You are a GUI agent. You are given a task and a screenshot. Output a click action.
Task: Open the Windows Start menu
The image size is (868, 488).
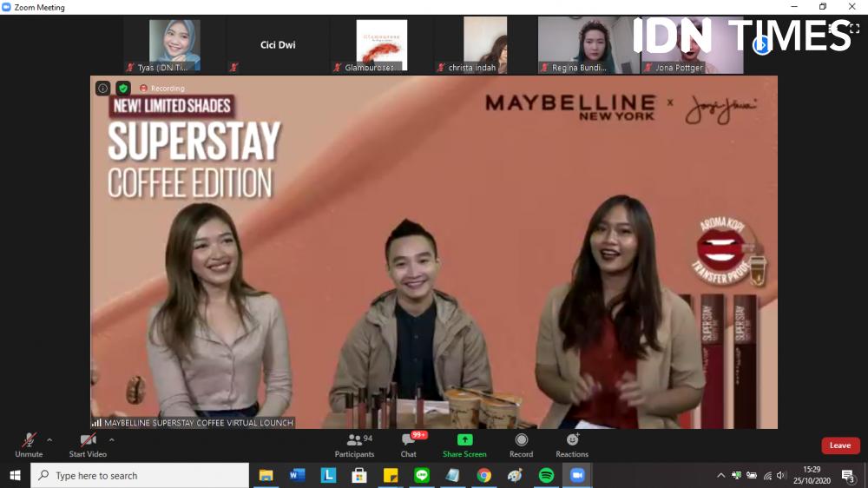click(x=15, y=475)
